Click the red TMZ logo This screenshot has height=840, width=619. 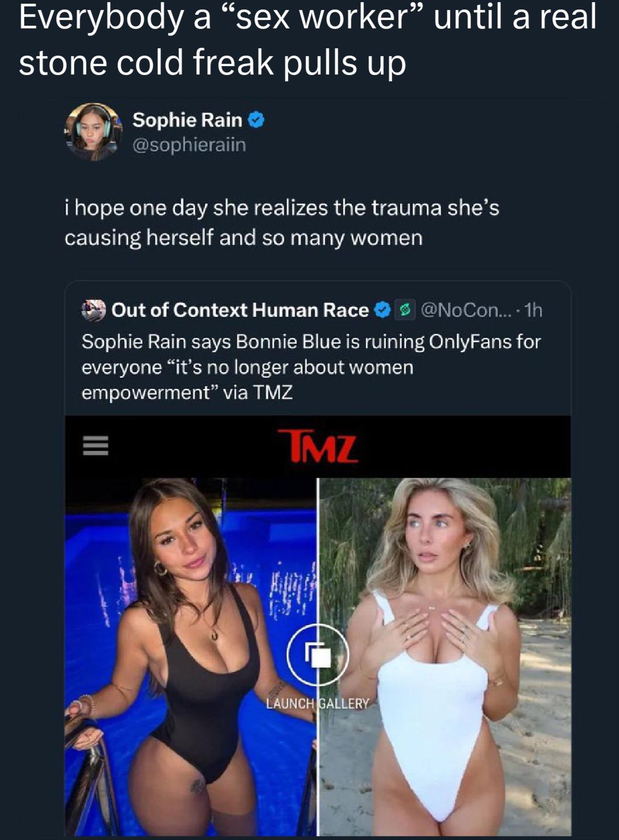pos(318,446)
